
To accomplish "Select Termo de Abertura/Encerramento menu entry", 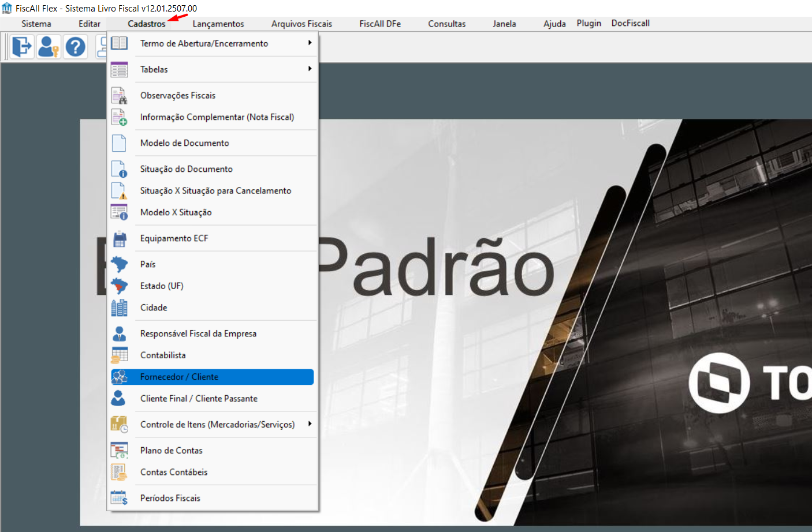I will click(x=213, y=43).
